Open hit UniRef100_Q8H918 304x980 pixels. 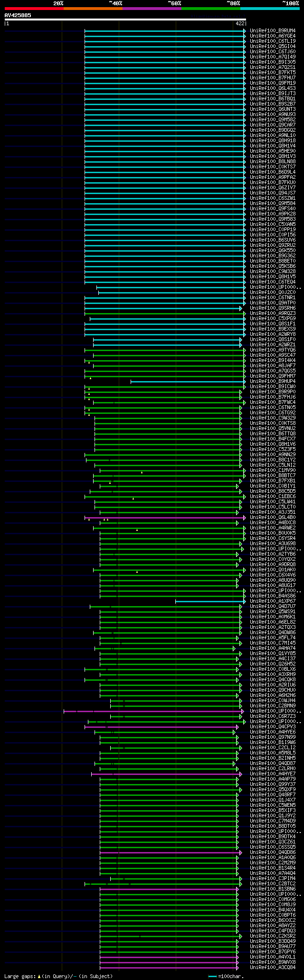click(x=273, y=141)
